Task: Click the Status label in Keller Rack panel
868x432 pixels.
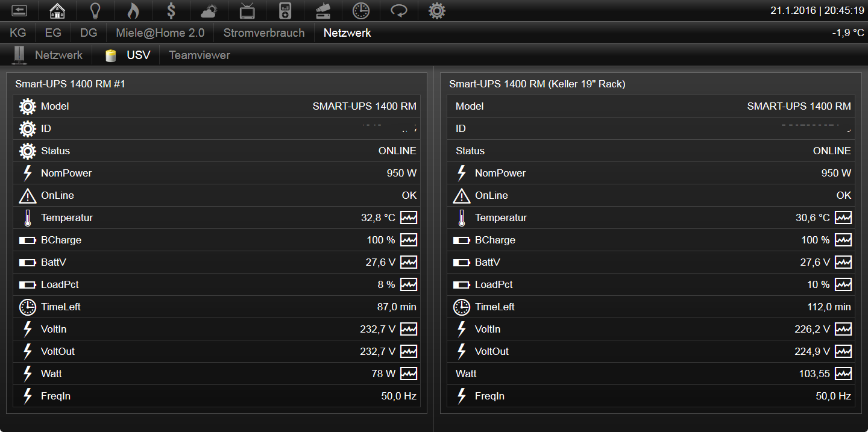Action: tap(470, 151)
